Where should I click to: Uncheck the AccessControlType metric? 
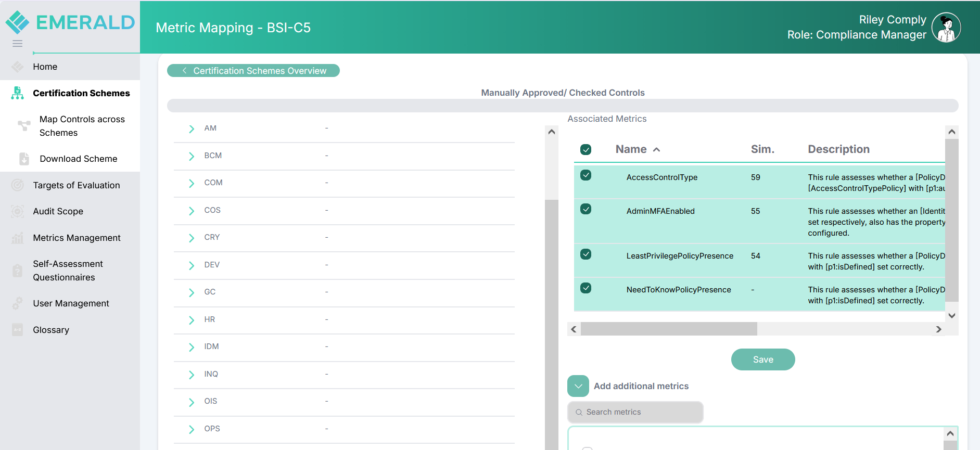click(586, 175)
